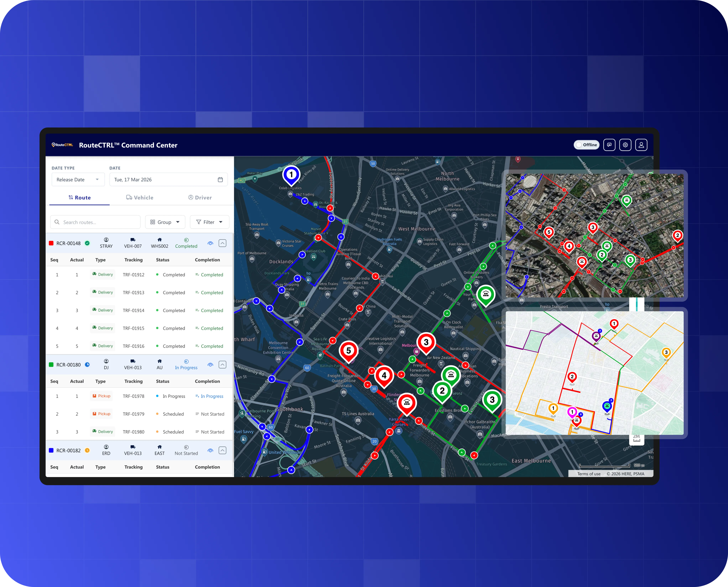
Task: Click the map ruler scale icon
Action: [x=636, y=439]
